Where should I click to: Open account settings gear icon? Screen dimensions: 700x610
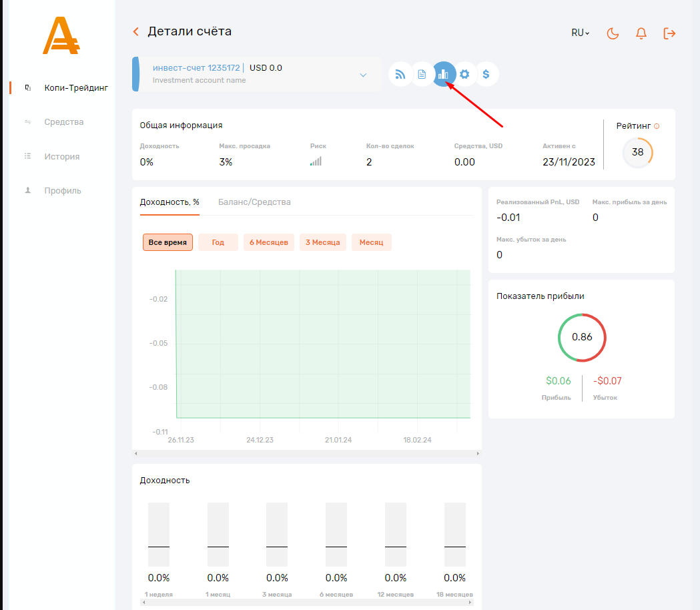pos(464,74)
